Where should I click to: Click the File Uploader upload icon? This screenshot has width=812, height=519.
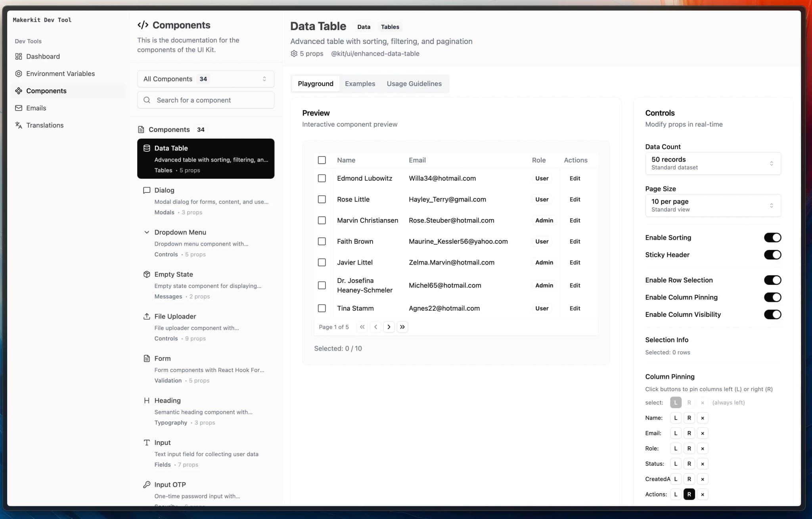146,316
